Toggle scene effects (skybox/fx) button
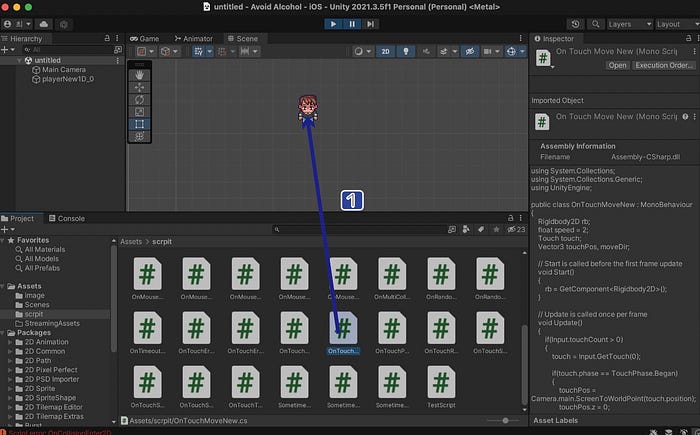The image size is (700, 435). coord(443,51)
